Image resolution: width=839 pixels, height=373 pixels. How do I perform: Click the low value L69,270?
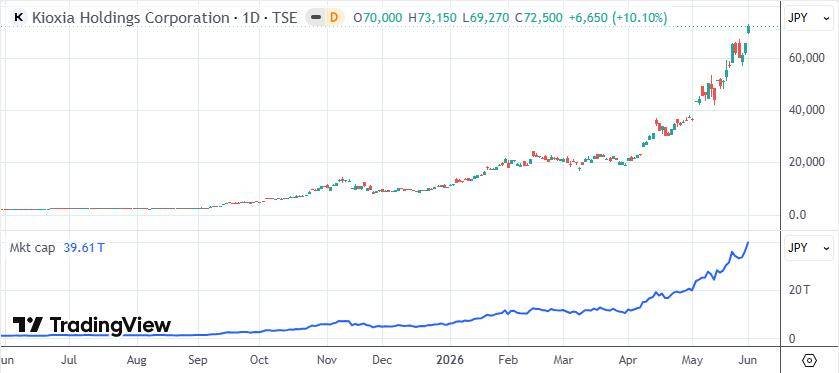[x=485, y=18]
